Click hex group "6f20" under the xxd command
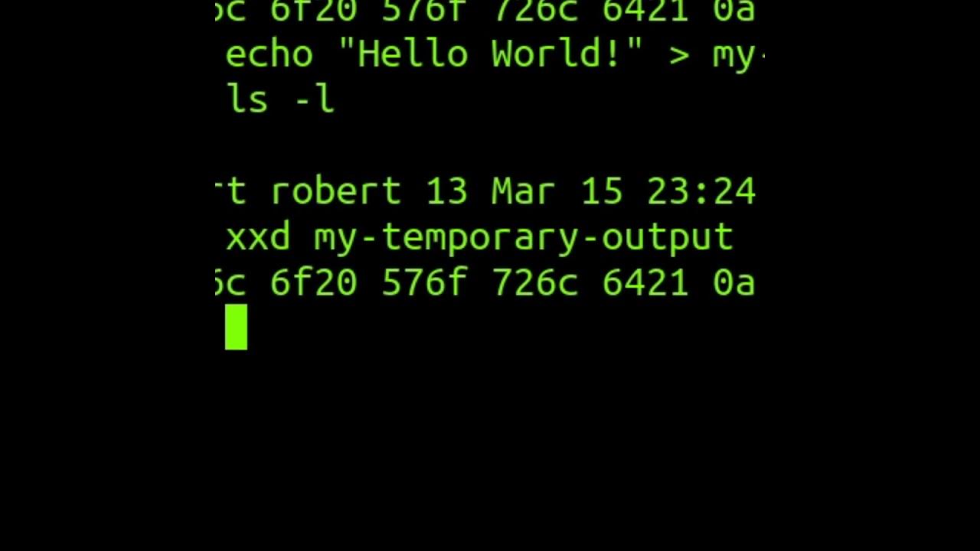The height and width of the screenshot is (551, 980). pyautogui.click(x=314, y=283)
